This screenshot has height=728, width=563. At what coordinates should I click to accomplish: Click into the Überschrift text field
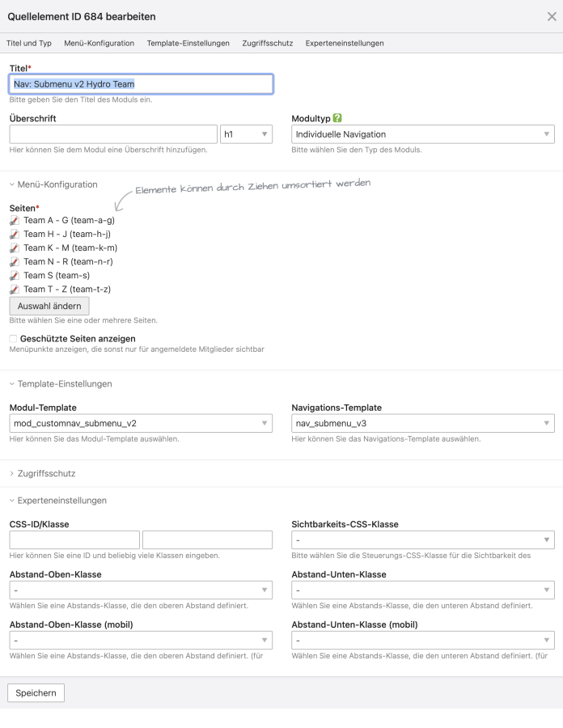click(113, 134)
